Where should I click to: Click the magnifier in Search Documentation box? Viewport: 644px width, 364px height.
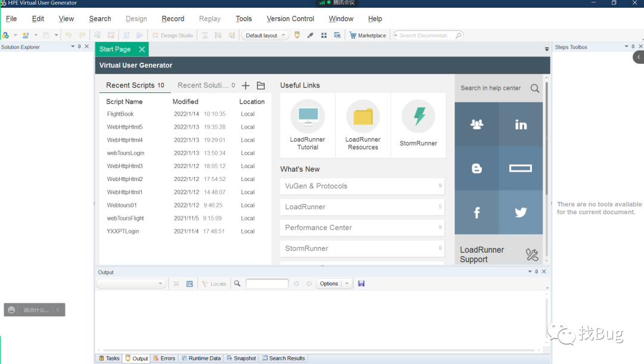[459, 35]
